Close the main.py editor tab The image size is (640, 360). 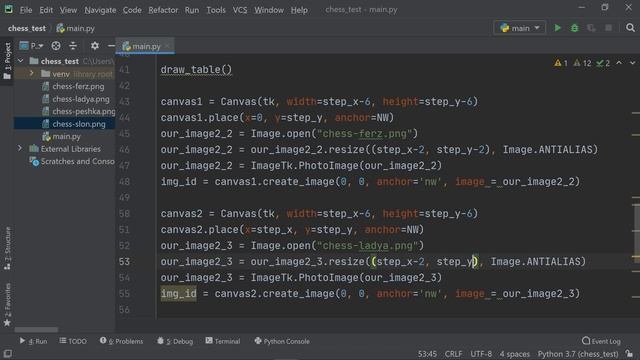168,46
